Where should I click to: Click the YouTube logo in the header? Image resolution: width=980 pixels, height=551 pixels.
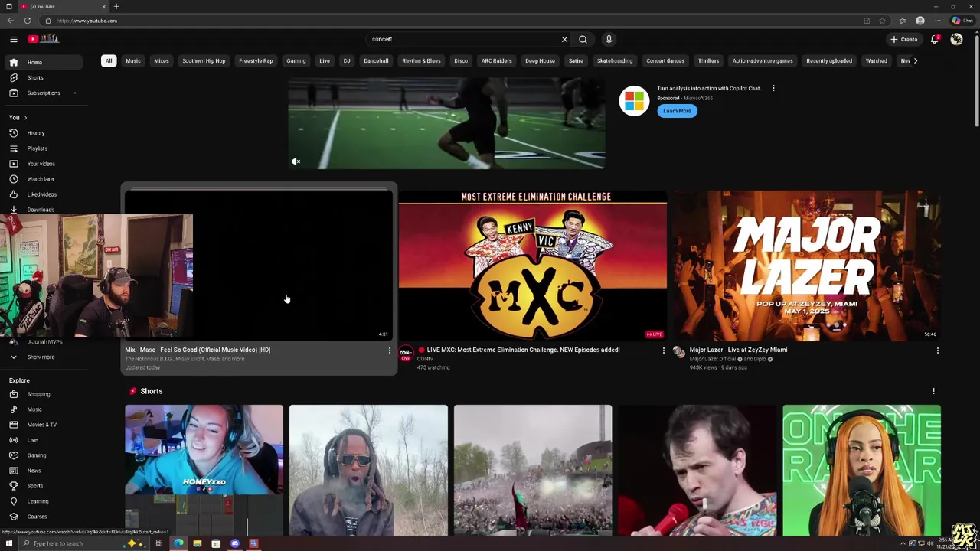click(43, 39)
